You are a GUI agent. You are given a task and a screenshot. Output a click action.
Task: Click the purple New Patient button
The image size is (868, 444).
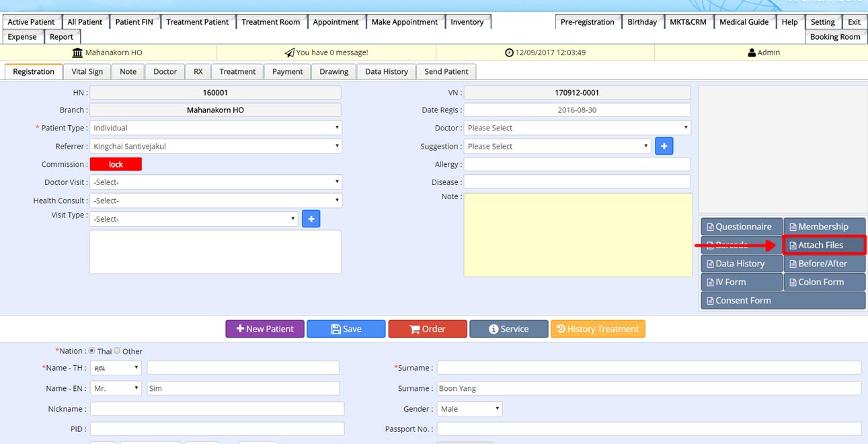coord(265,329)
